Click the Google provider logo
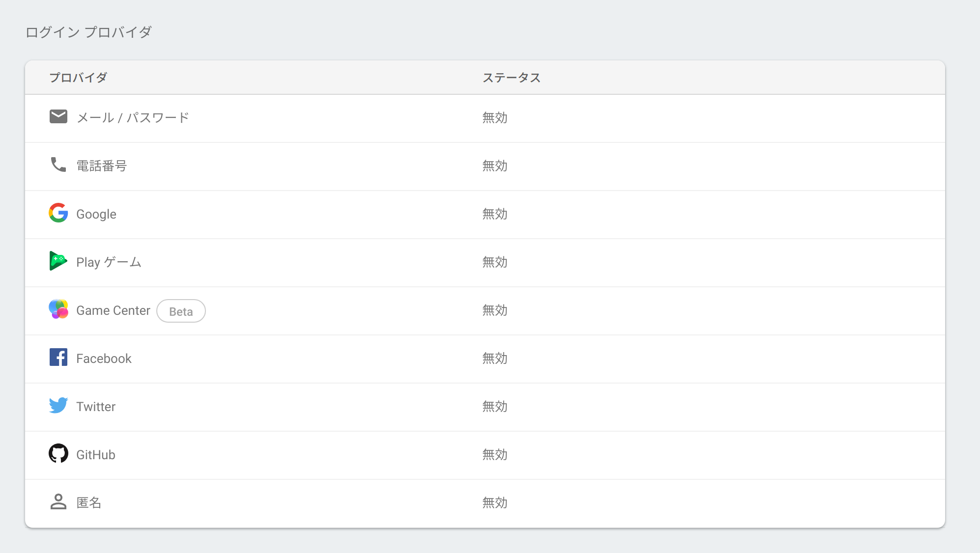The image size is (980, 553). tap(58, 213)
